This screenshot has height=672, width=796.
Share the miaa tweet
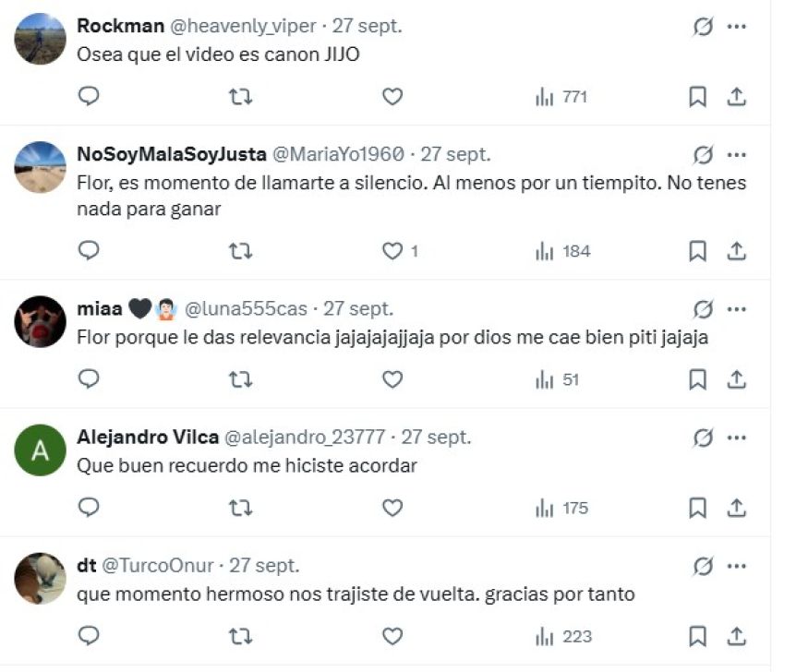737,379
